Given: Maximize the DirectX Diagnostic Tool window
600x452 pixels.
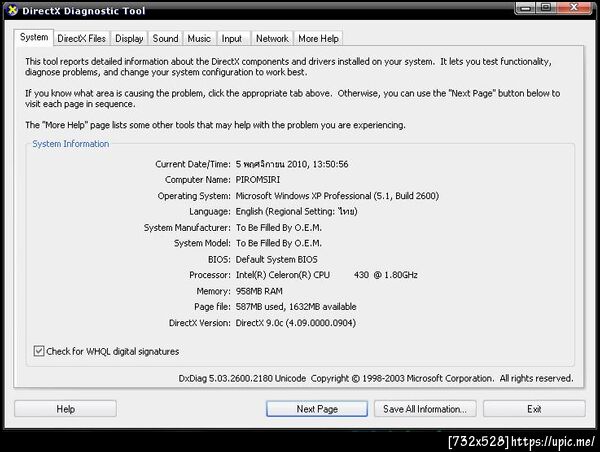Looking at the screenshot, I should point(546,8).
